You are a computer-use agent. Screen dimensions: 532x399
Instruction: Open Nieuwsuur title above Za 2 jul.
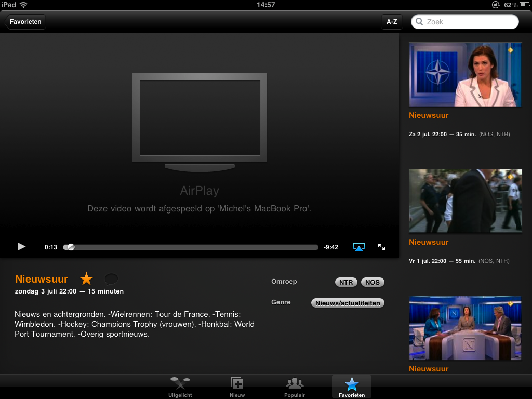pyautogui.click(x=429, y=115)
